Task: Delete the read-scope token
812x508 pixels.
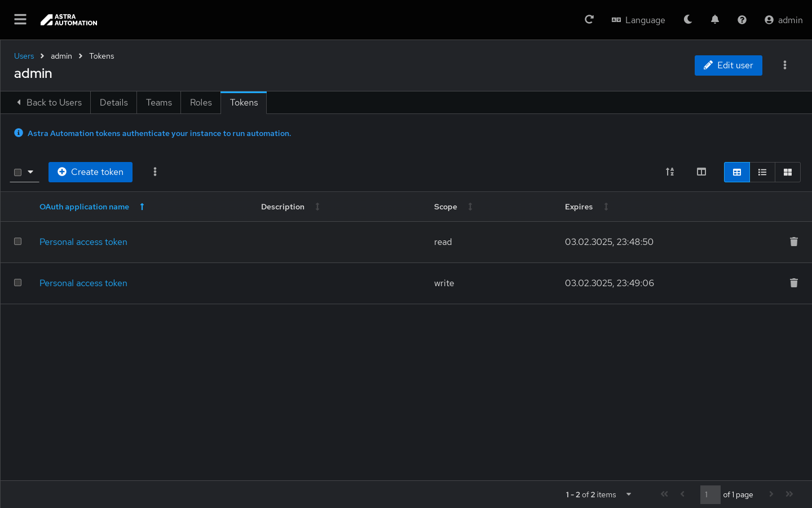Action: pos(794,242)
